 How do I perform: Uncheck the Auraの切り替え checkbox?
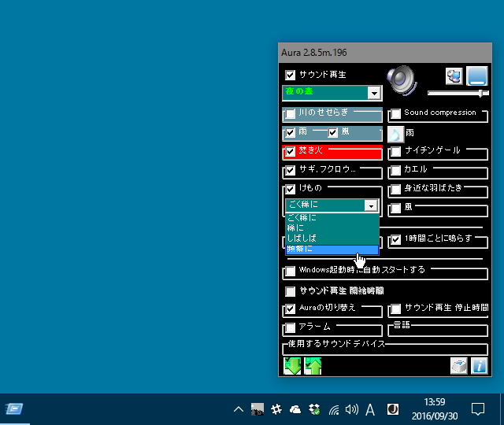pos(291,309)
